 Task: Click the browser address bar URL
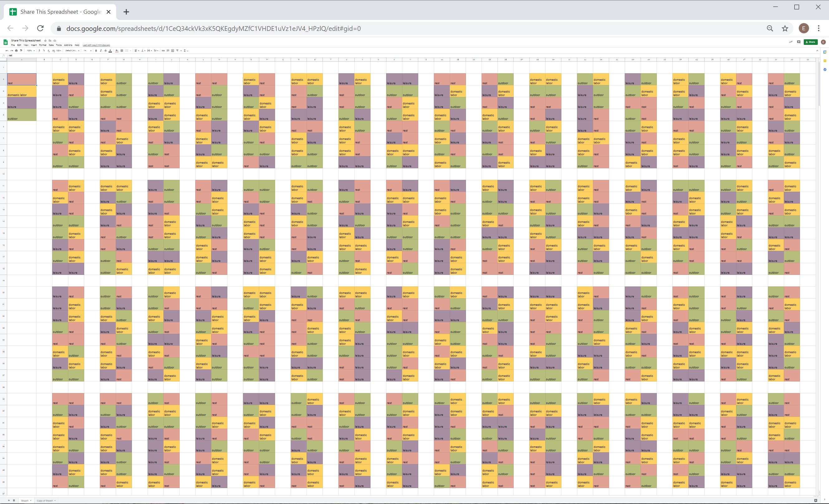pos(213,29)
